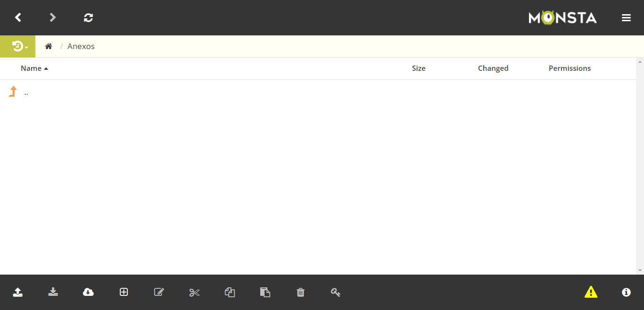This screenshot has height=310, width=644.
Task: Click the permissions key icon
Action: point(335,292)
